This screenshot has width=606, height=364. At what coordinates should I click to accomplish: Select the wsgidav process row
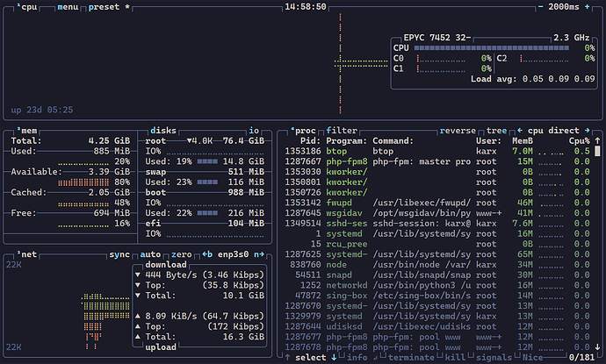[437, 213]
